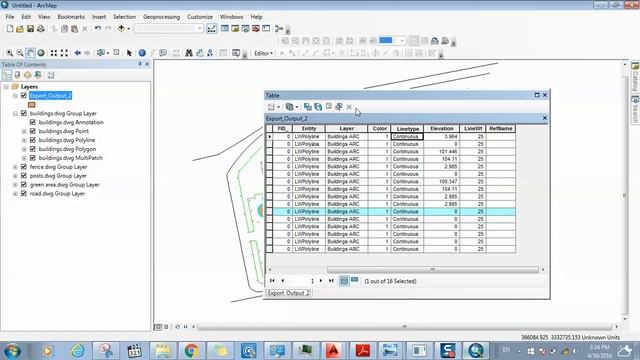Click the Full Extent globe icon
Screen dimensions: 640x360
pos(41,53)
